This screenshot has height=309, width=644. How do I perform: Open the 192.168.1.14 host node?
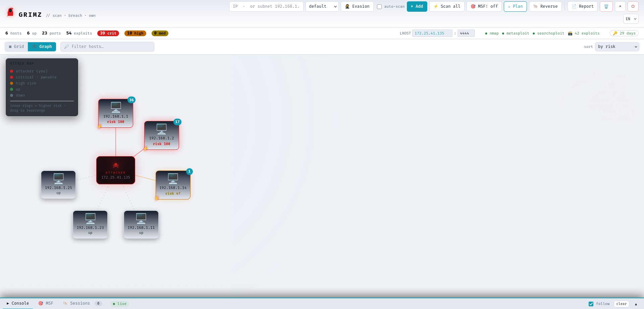click(173, 185)
